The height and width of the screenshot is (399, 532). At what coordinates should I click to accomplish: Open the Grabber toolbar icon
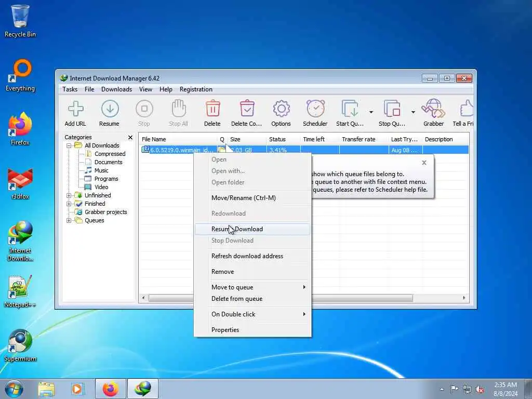coord(433,109)
